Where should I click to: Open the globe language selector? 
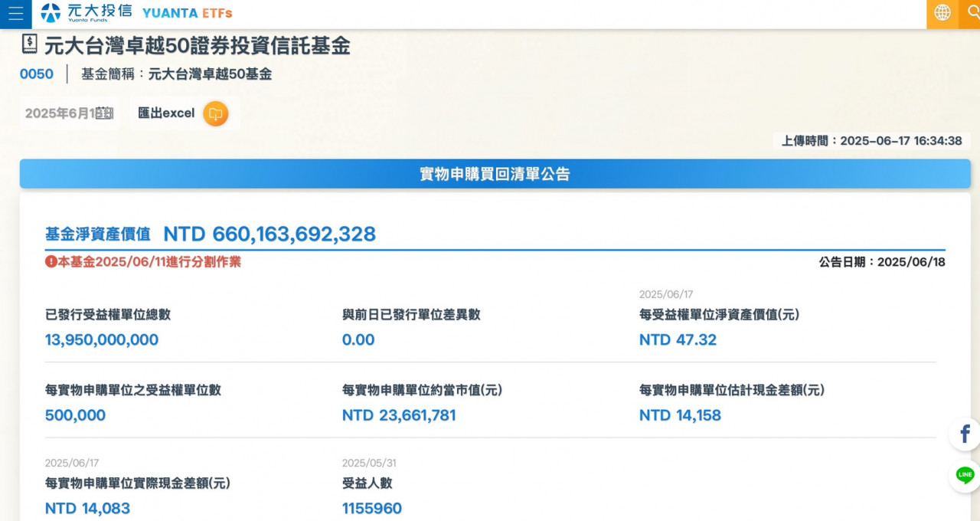coord(942,13)
